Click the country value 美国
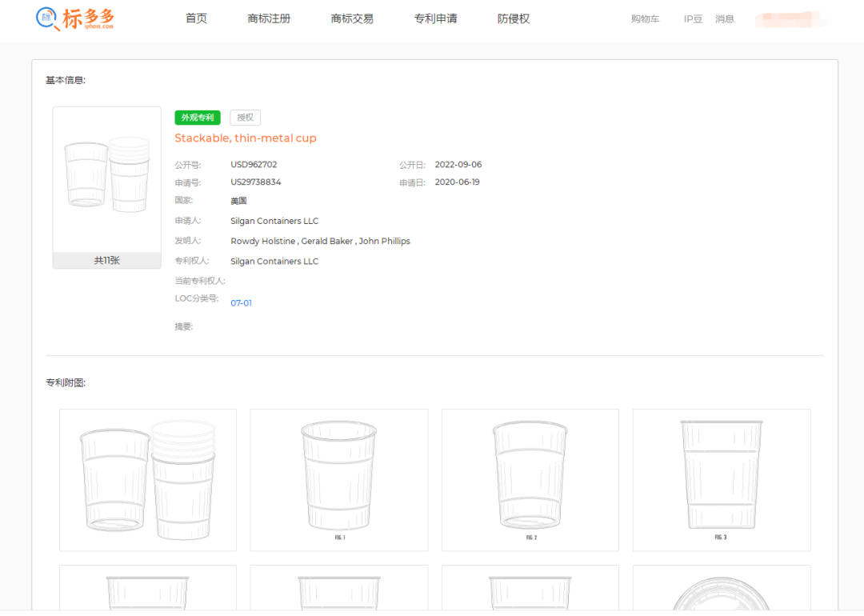Image resolution: width=864 pixels, height=616 pixels. point(238,201)
